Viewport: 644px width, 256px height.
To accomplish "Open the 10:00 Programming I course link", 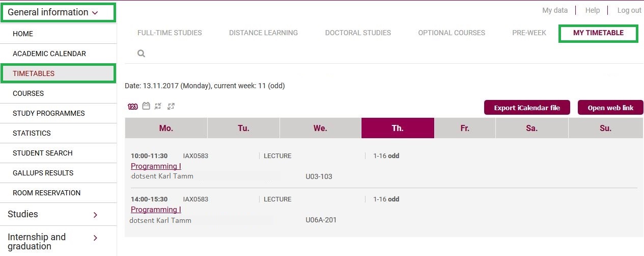I will (x=156, y=166).
